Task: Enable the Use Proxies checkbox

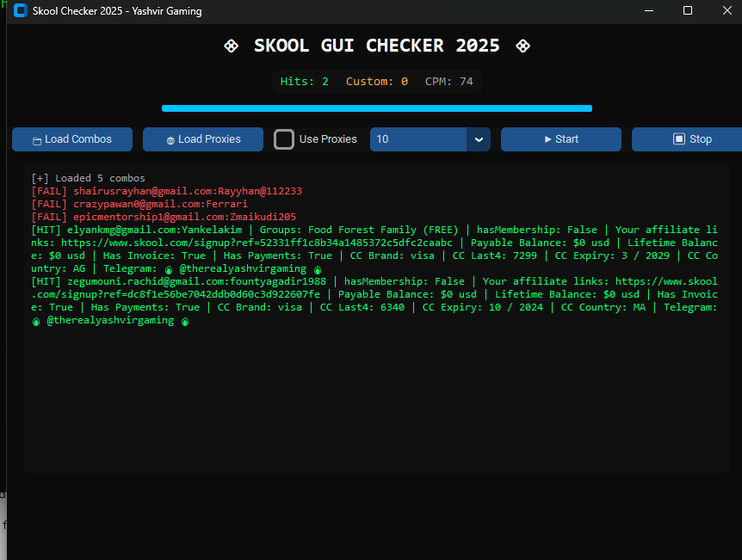Action: pos(284,139)
